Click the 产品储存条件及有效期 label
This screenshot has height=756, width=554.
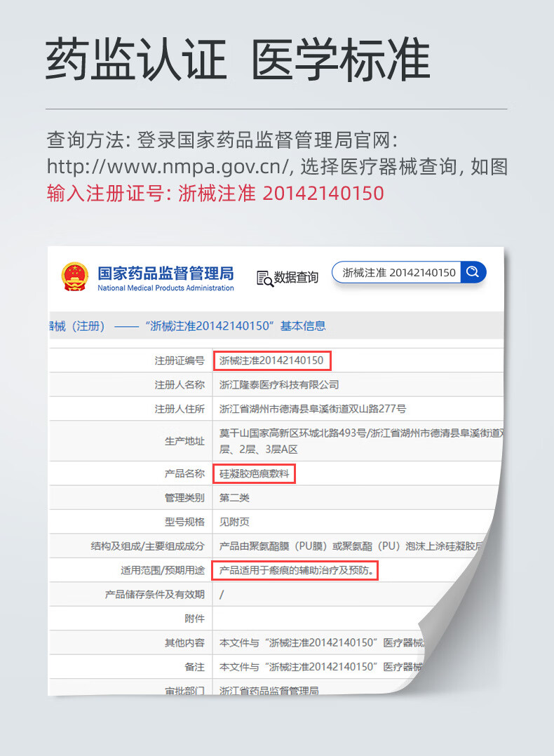[155, 595]
